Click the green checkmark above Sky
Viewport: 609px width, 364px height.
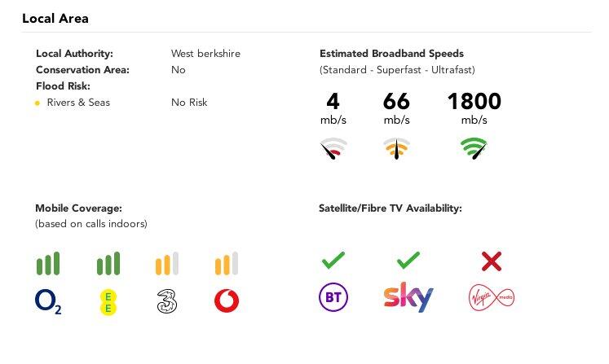point(408,261)
